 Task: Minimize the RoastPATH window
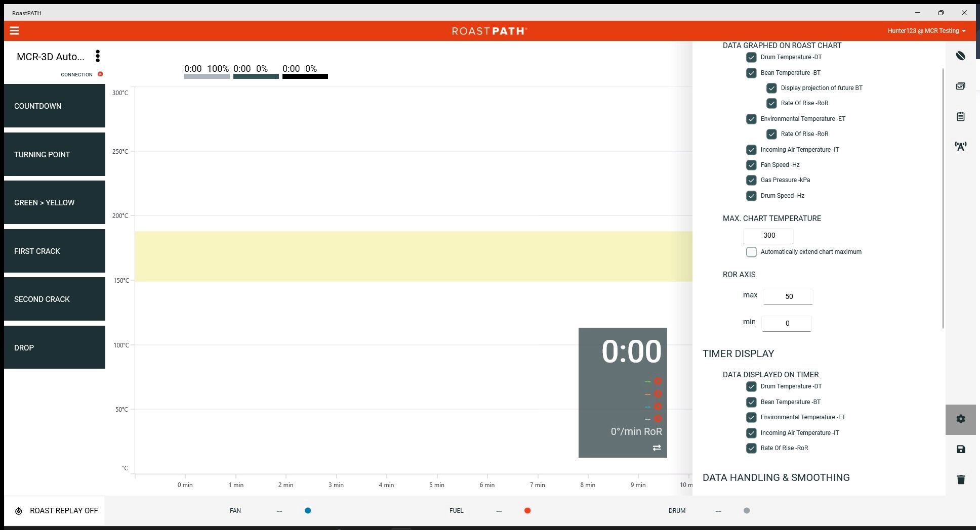(x=917, y=13)
